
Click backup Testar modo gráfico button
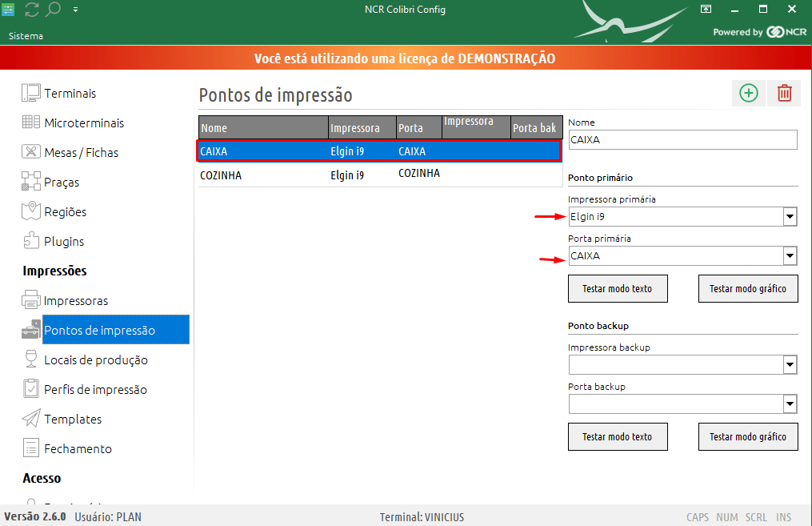(x=747, y=437)
